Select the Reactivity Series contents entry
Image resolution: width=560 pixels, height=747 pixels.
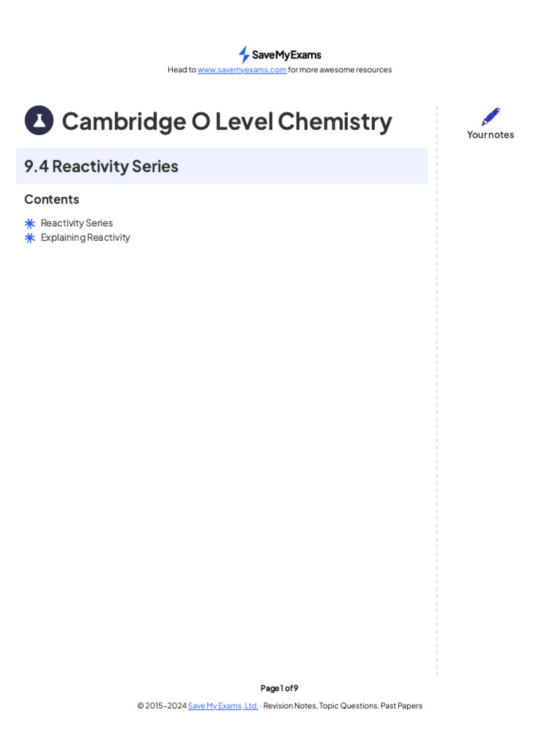point(77,223)
